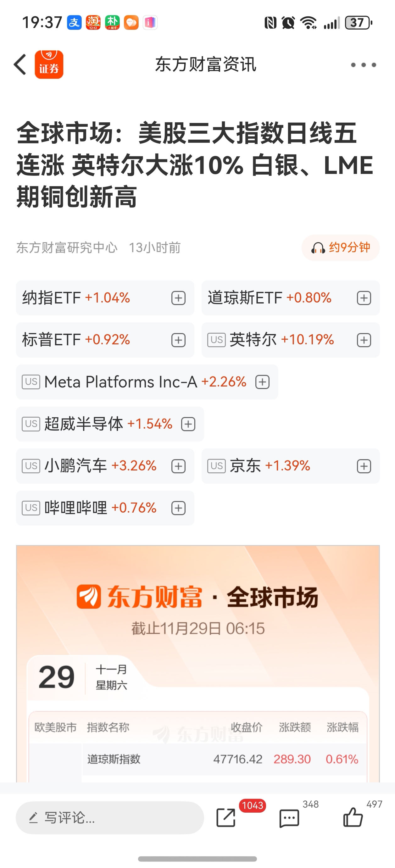Image resolution: width=395 pixels, height=868 pixels.
Task: Tap 道琼斯指数 row in table
Action: [224, 759]
